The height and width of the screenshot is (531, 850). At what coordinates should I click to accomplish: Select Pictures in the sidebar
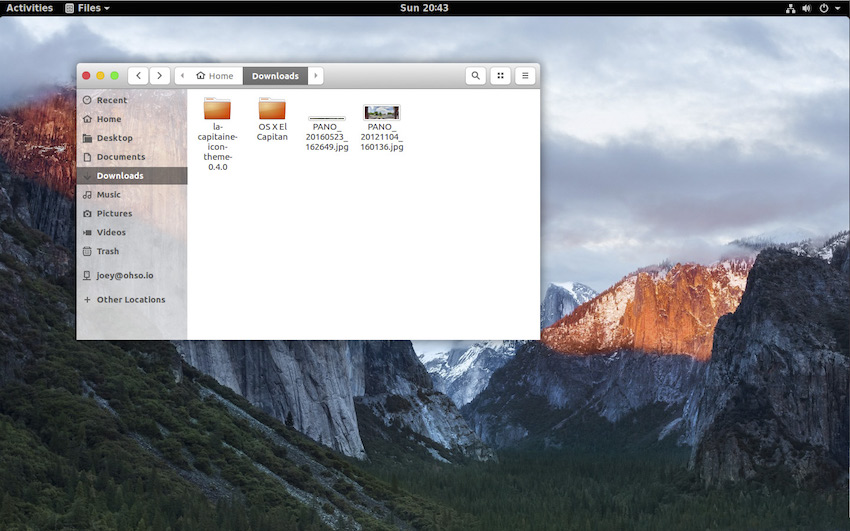click(114, 214)
